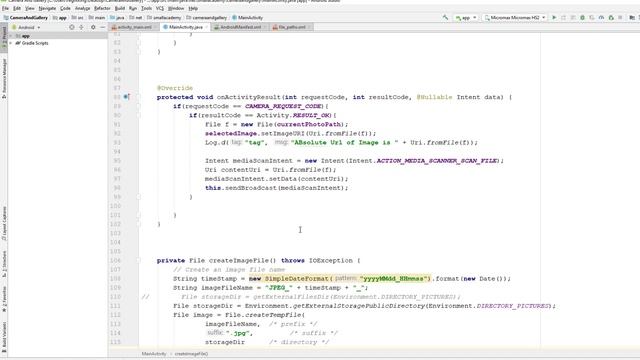640x360 pixels.
Task: Switch to file_paths.xml tab
Action: click(292, 27)
